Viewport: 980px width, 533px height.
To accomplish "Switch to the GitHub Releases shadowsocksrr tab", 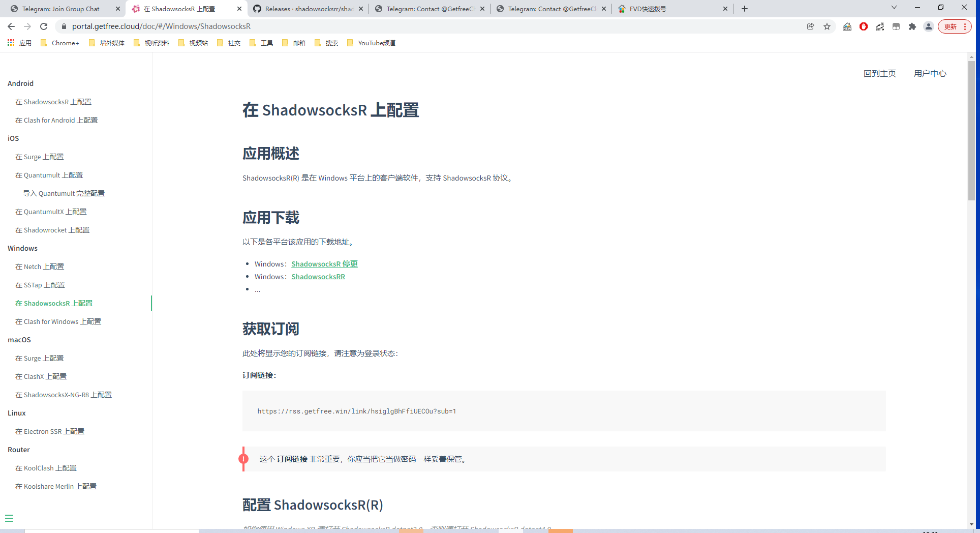I will 308,9.
